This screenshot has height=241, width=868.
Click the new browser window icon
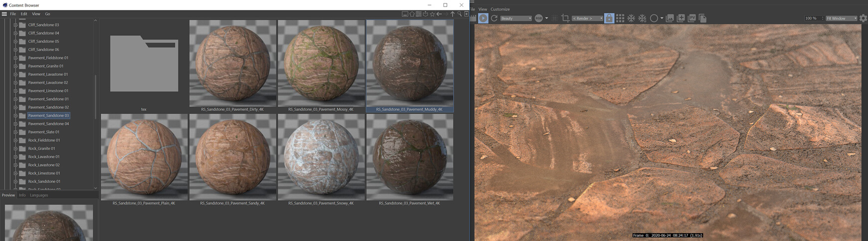pos(466,14)
